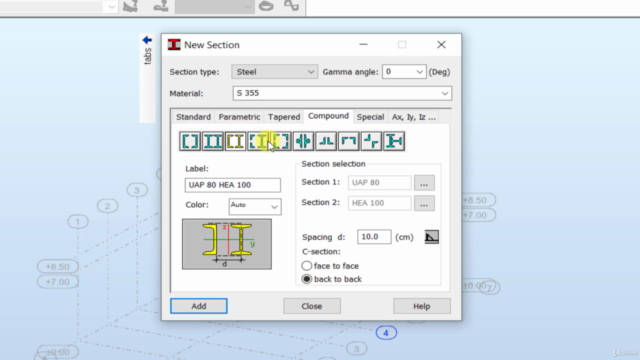Switch to the Special tab
The image size is (640, 360).
[x=370, y=117]
